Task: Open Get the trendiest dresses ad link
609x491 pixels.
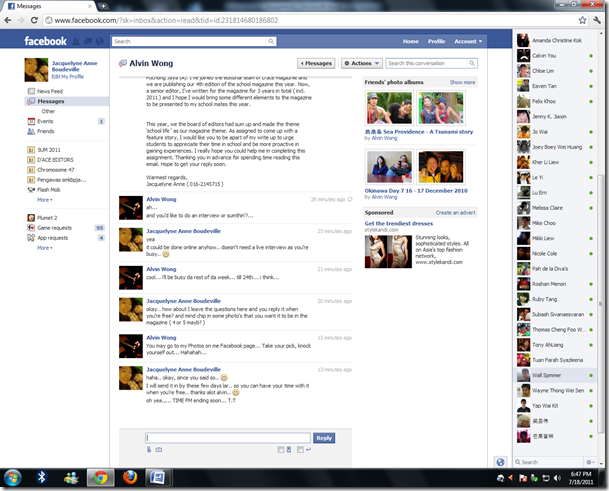Action: [x=398, y=223]
